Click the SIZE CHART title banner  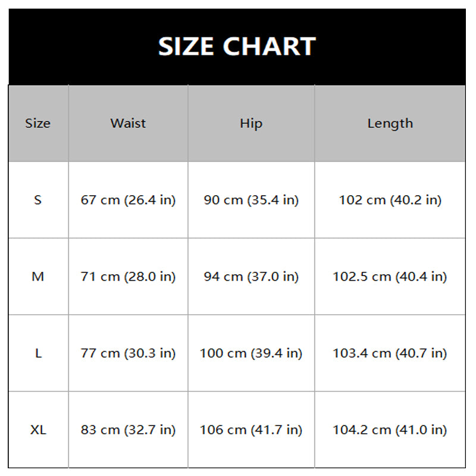coord(237,46)
